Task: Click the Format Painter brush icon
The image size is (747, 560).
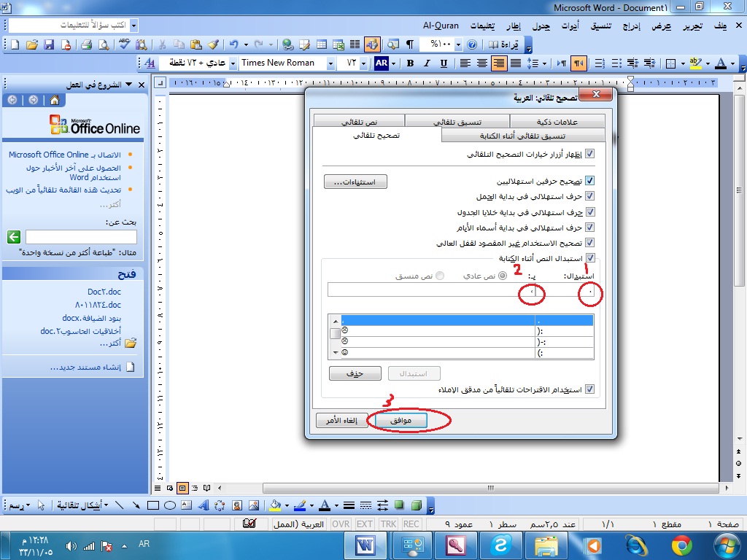Action: tap(213, 44)
